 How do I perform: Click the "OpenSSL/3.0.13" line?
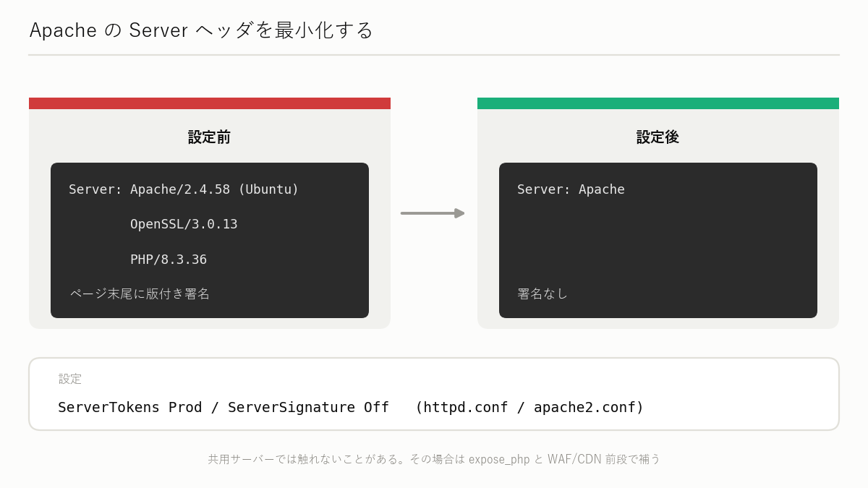(184, 224)
